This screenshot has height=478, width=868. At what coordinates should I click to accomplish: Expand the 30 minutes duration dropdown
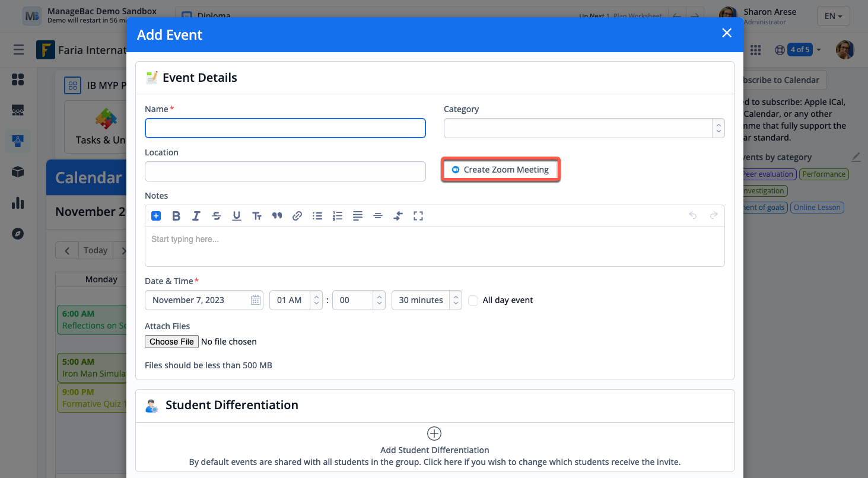pos(426,301)
